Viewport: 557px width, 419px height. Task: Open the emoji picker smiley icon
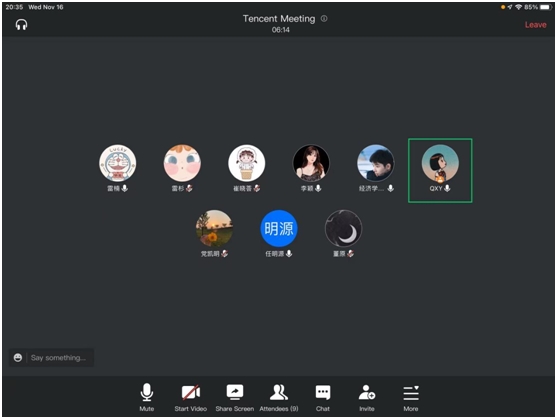pyautogui.click(x=18, y=358)
